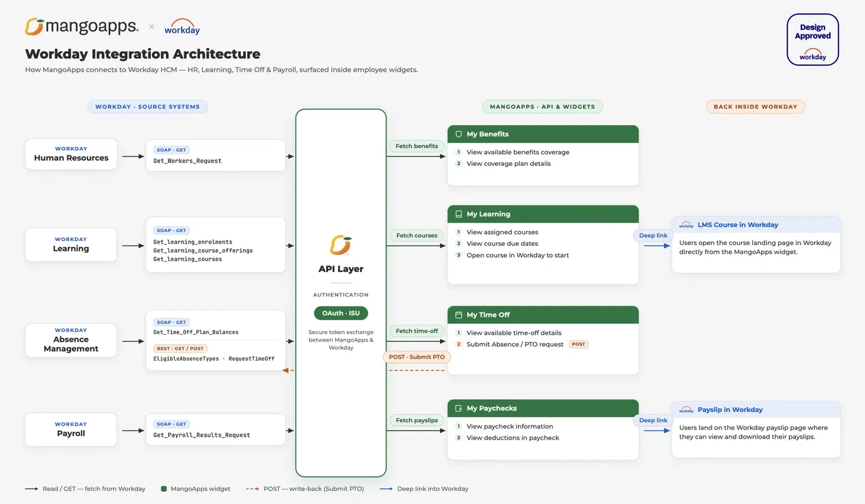
Task: Click the book icon in My Learning header
Action: [x=458, y=214]
